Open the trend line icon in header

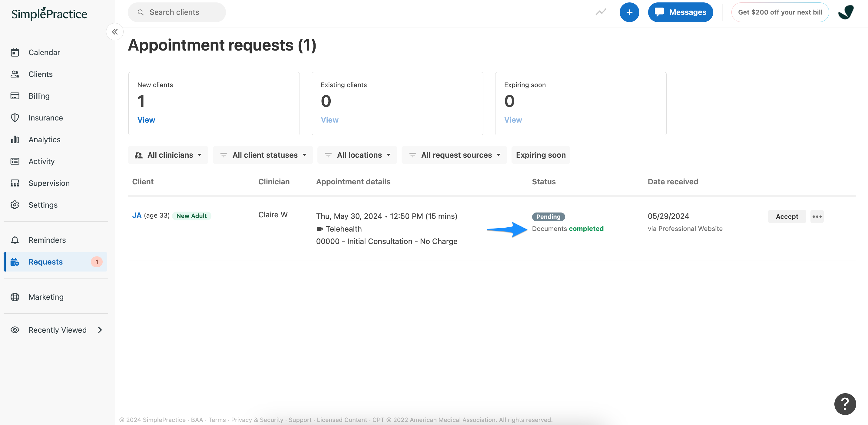601,12
